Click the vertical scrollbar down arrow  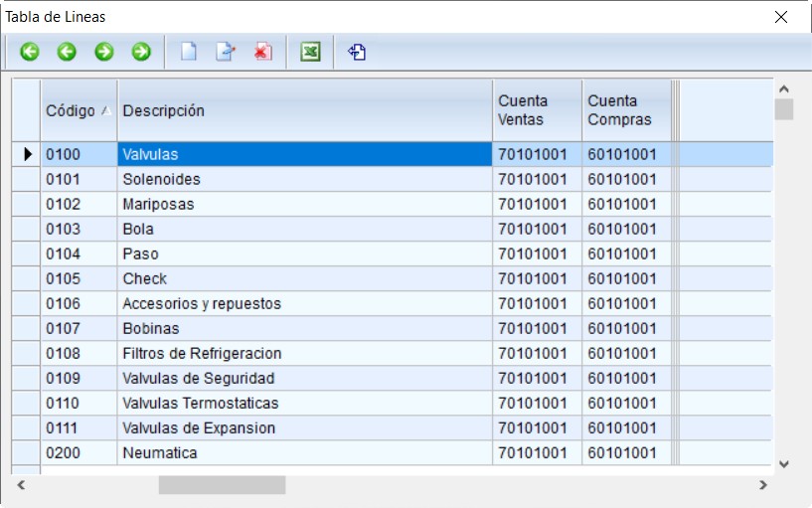tap(784, 463)
